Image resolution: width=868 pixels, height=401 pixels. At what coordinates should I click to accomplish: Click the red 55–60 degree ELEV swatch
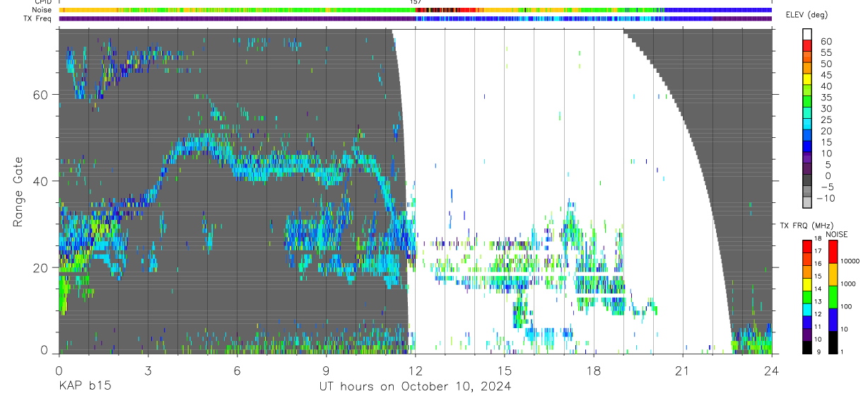pos(807,45)
